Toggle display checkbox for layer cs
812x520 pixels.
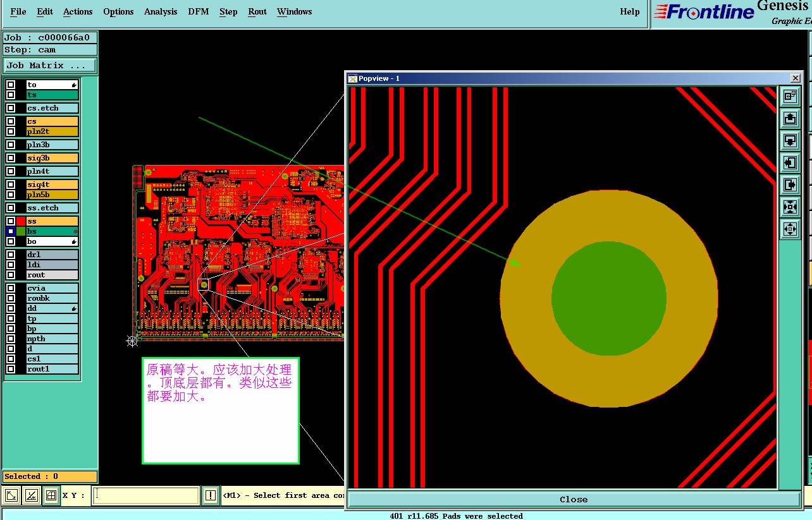11,121
